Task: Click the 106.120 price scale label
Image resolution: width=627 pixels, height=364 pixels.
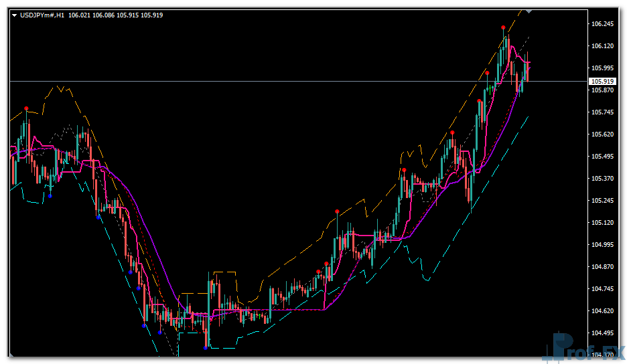Action: (603, 46)
